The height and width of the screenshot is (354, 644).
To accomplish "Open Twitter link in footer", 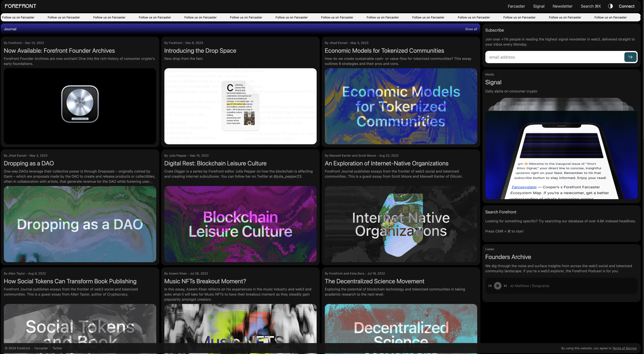I will [x=57, y=348].
